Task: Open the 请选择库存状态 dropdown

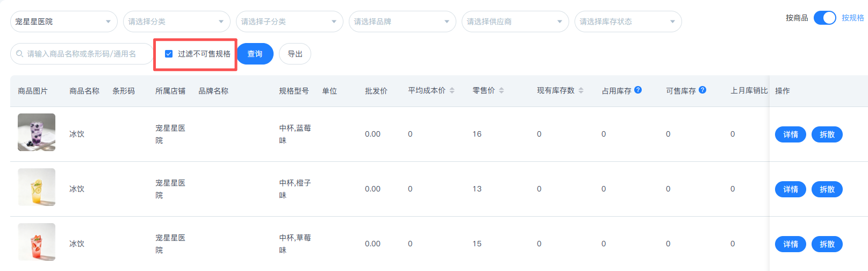Action: click(x=628, y=22)
